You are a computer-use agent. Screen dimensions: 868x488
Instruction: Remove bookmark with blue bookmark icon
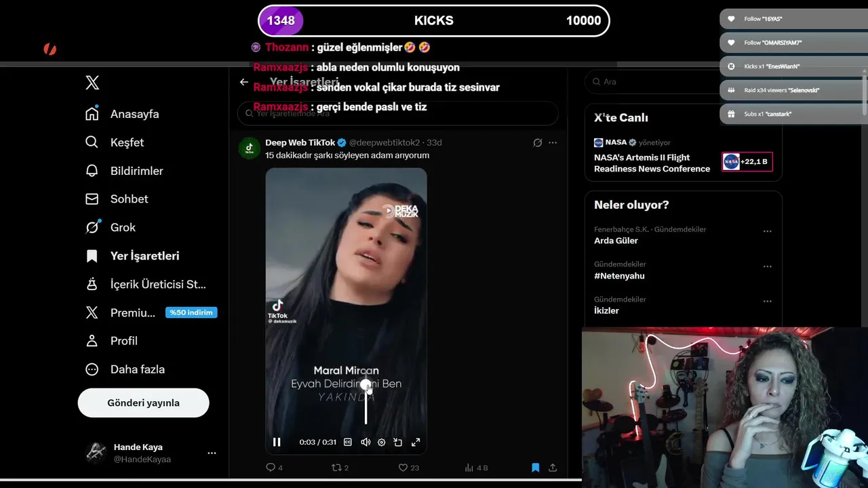535,468
